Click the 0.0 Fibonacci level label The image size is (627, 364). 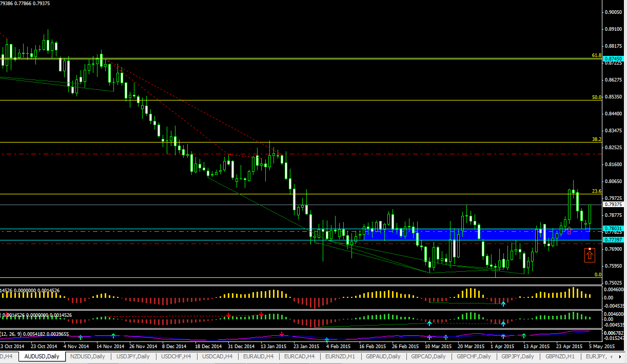(598, 275)
